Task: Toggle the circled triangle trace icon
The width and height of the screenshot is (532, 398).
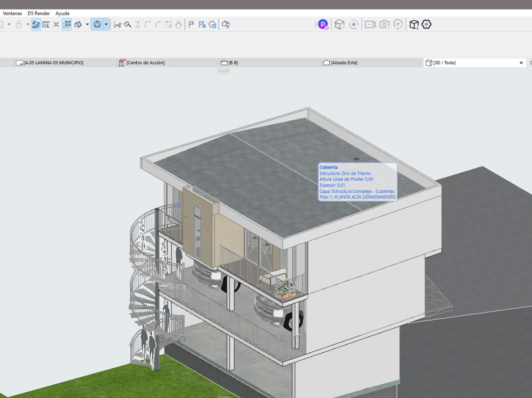Action: (97, 24)
